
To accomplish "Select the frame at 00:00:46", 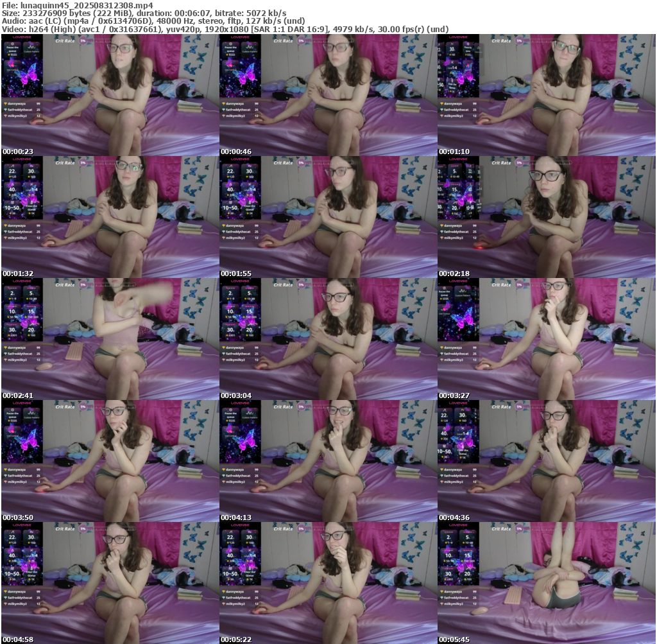I will pyautogui.click(x=328, y=95).
